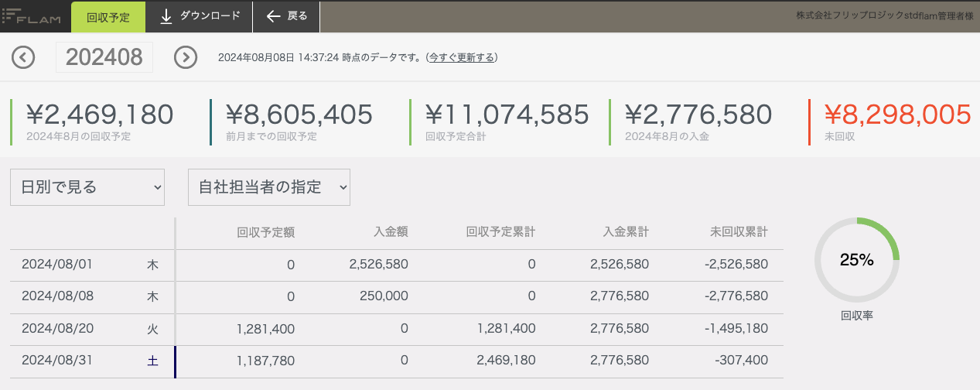Select the 2024/08/08 date row
Viewport: 980px width, 390px height.
coord(397,296)
